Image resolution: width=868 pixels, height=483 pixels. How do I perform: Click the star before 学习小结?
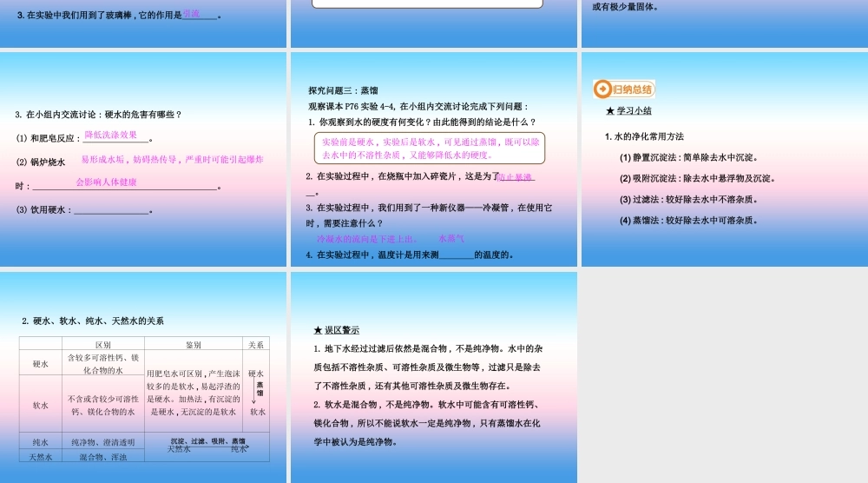click(x=610, y=111)
